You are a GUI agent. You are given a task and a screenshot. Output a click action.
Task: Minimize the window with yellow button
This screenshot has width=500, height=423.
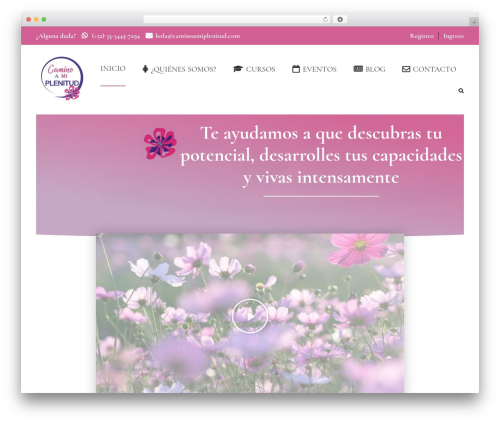click(x=36, y=19)
